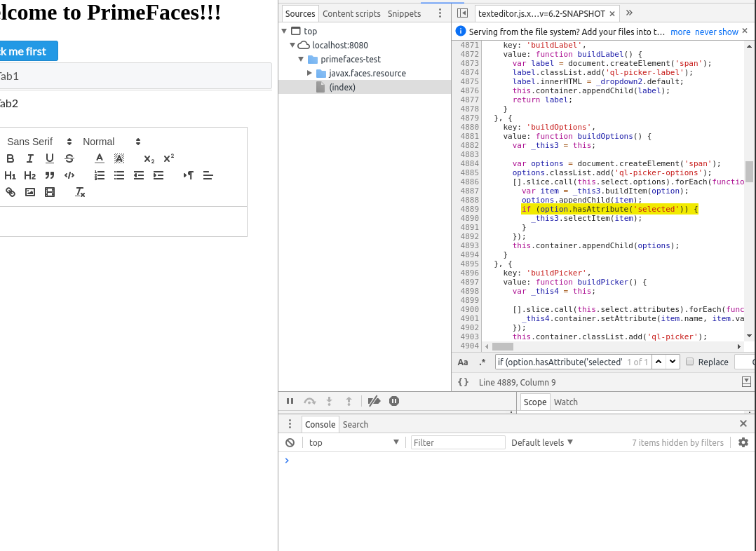Click the strikethrough icon in the editor toolbar
The image size is (756, 551).
[x=69, y=158]
